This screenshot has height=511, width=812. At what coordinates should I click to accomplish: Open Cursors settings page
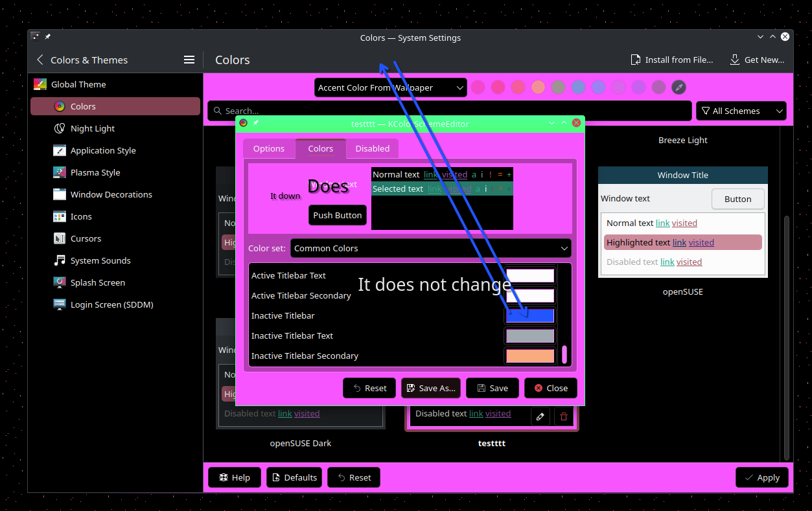[115, 238]
